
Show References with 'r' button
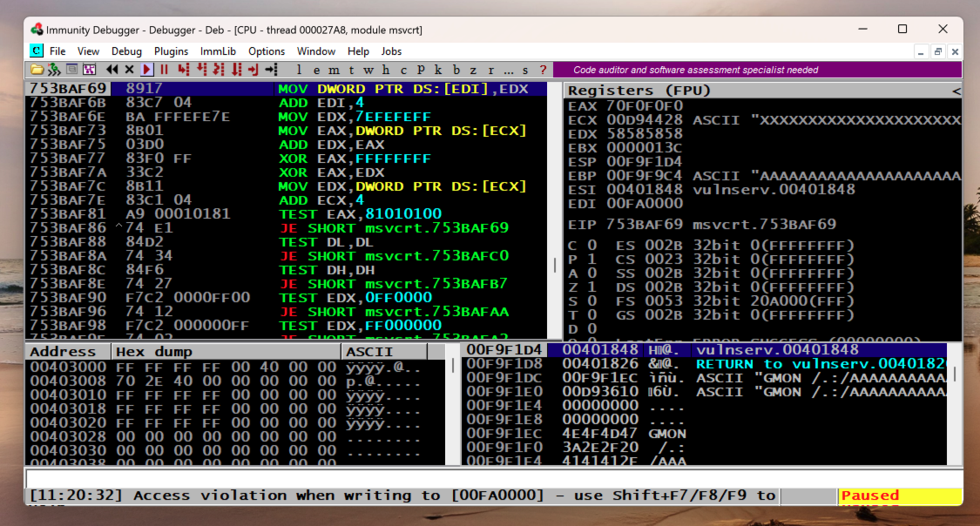coord(490,70)
